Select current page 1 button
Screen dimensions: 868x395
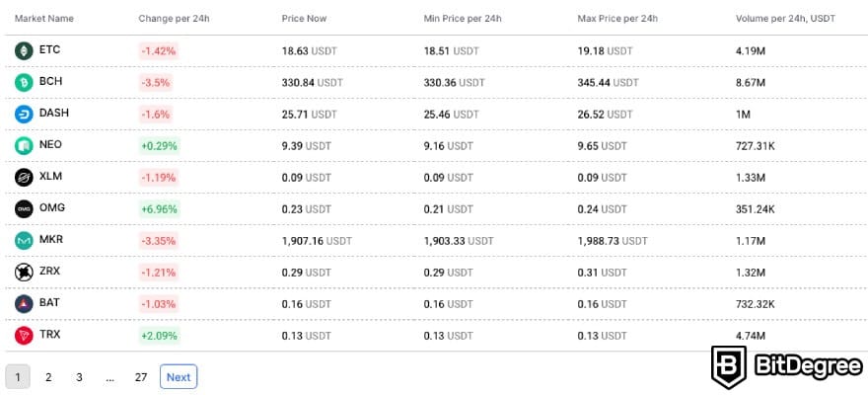click(18, 377)
